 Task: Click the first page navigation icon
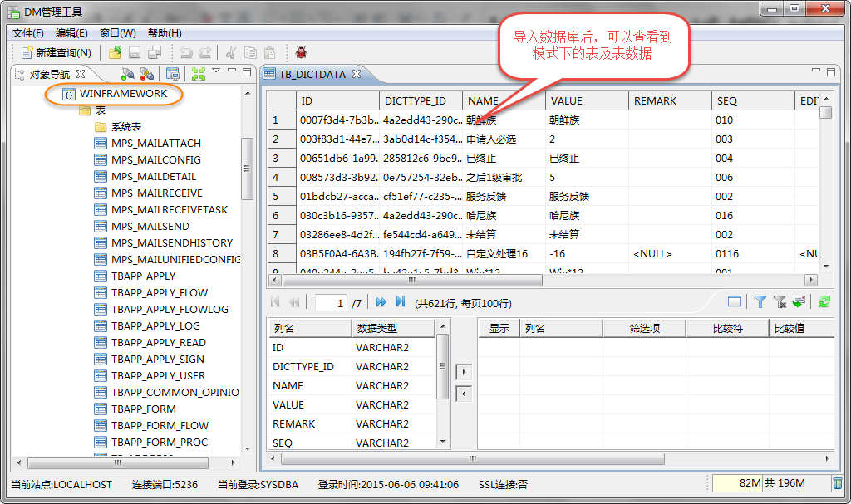point(275,302)
